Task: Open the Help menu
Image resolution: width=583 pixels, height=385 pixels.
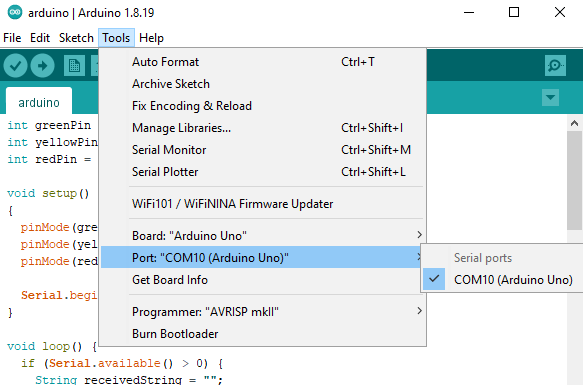Action: pos(151,38)
